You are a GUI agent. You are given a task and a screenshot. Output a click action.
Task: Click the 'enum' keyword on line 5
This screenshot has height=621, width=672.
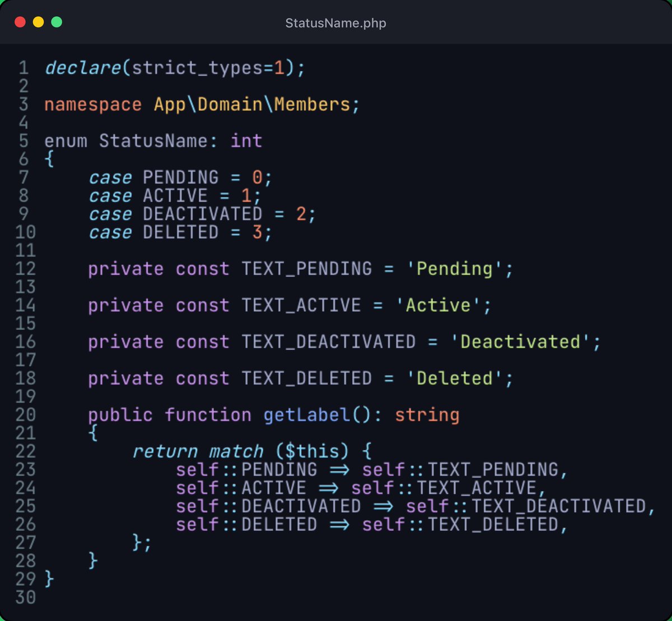coord(66,141)
